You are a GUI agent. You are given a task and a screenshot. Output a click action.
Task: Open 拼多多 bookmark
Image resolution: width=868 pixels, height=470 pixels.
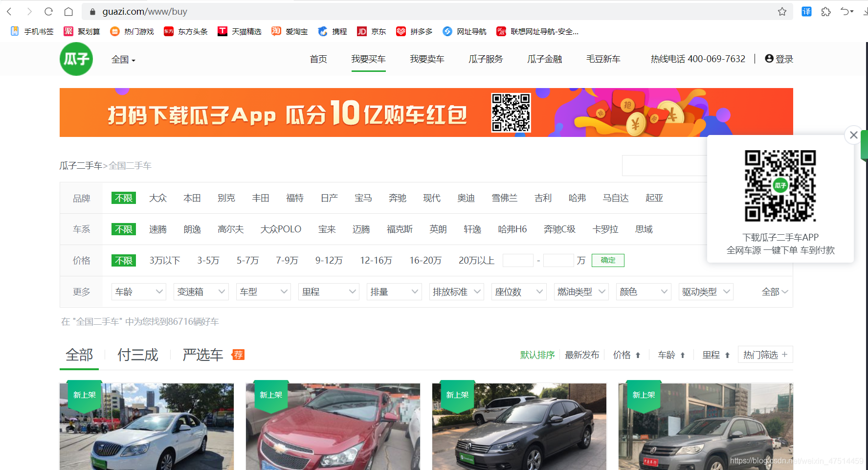pyautogui.click(x=415, y=31)
